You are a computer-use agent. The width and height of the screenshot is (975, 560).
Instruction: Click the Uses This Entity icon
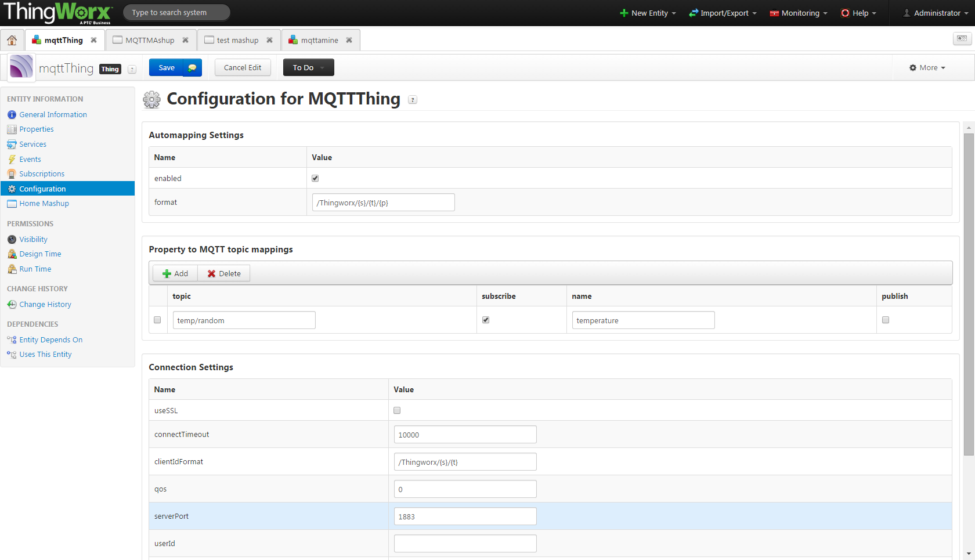point(12,355)
